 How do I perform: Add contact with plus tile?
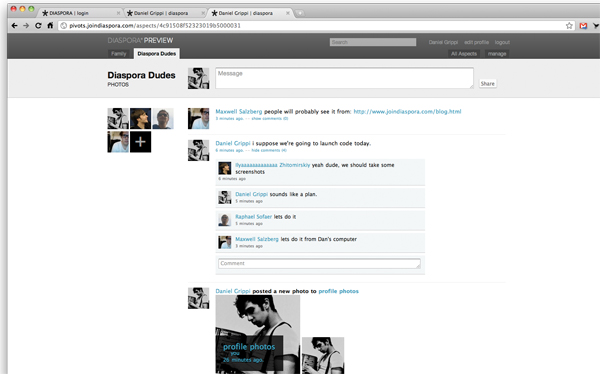pos(140,142)
